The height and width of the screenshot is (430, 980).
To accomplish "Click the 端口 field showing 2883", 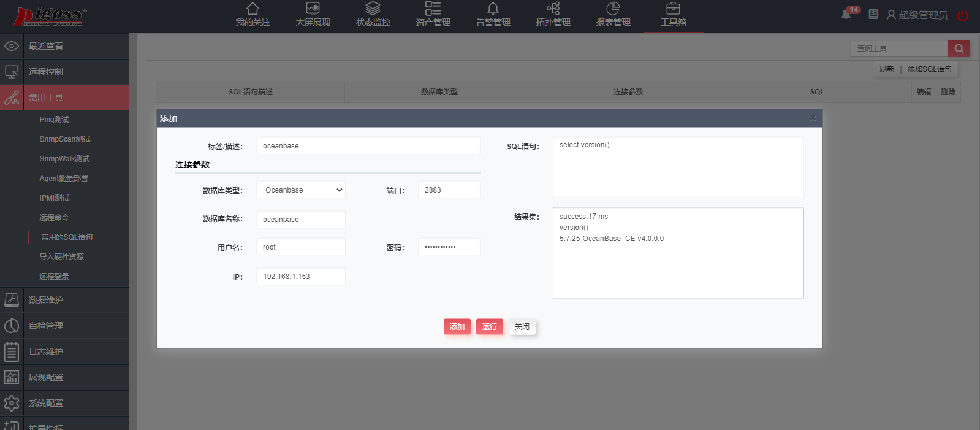I will click(449, 190).
